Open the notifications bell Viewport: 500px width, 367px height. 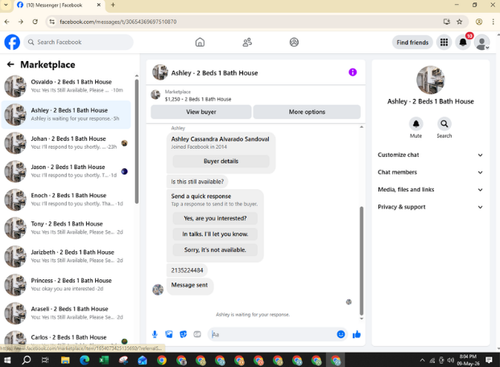pos(463,42)
